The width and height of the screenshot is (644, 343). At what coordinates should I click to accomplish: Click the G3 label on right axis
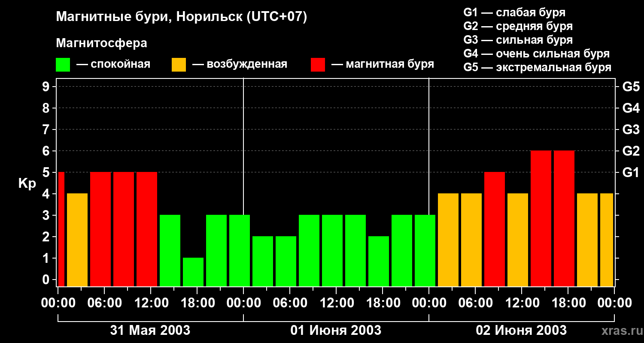point(631,130)
